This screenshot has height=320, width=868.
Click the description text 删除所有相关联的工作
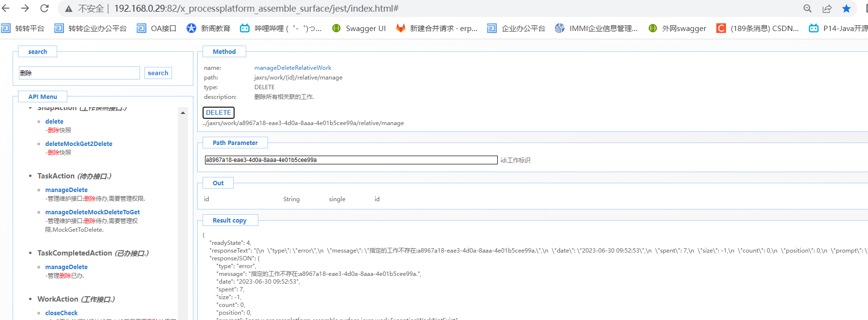[x=284, y=97]
